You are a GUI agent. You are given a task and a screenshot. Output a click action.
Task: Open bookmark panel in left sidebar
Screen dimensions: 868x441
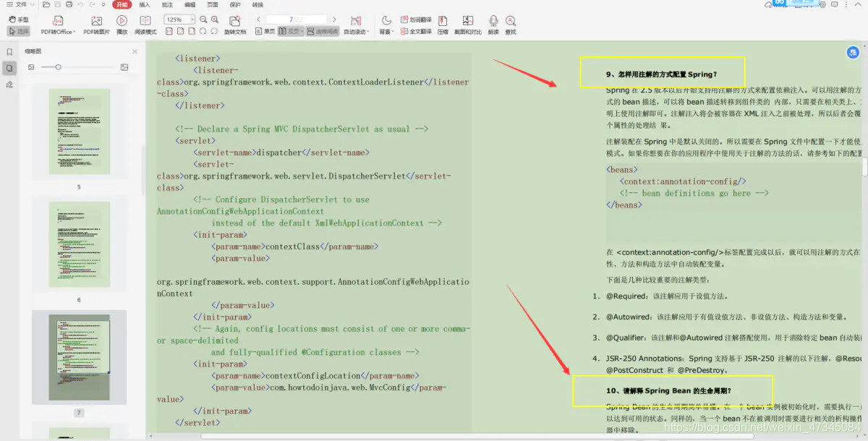pyautogui.click(x=9, y=52)
